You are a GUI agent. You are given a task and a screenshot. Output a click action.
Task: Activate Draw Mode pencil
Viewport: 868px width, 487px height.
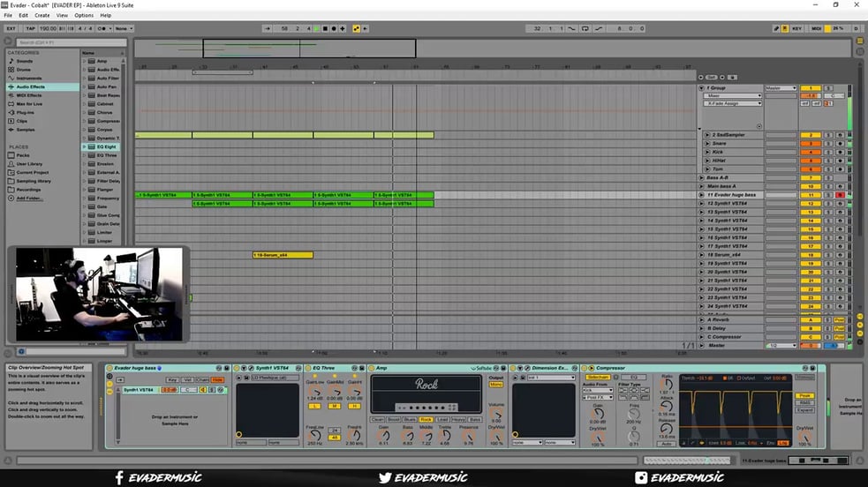(x=776, y=28)
